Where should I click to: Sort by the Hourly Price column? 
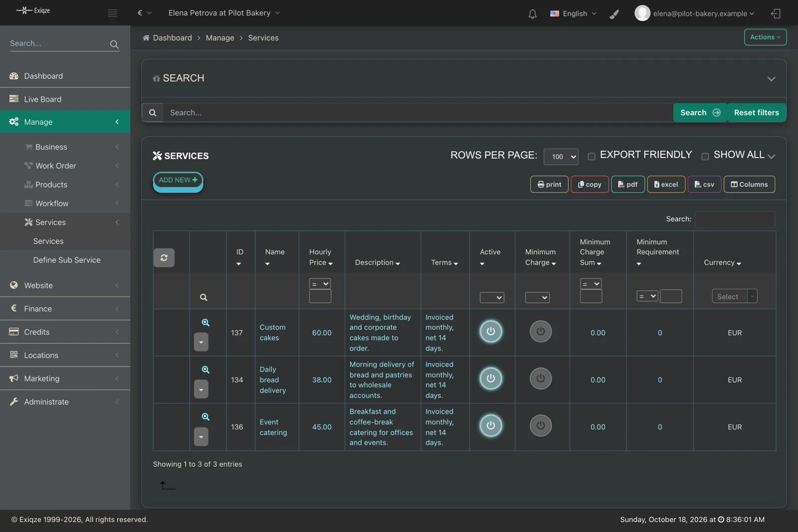[321, 257]
